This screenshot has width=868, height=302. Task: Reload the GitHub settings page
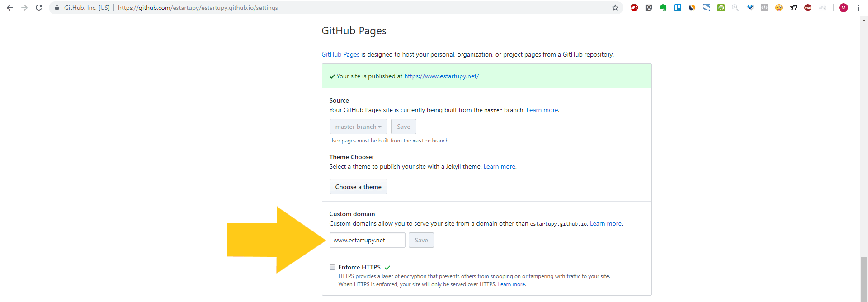(39, 8)
